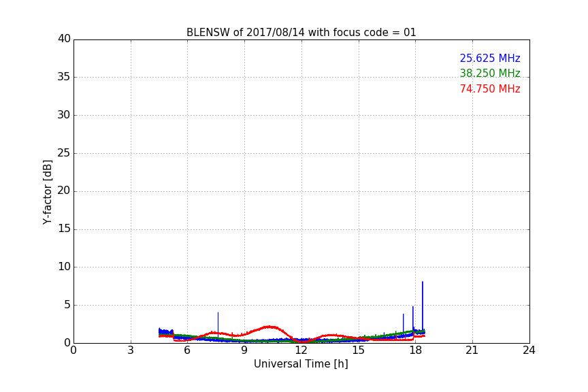The height and width of the screenshot is (392, 588).
Task: Click the plot title 'BLENSW of 2017/08/14'
Action: click(x=301, y=32)
